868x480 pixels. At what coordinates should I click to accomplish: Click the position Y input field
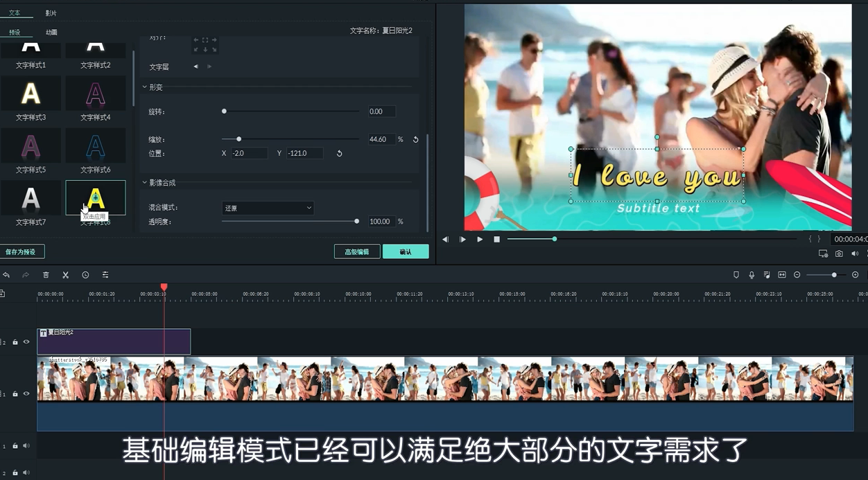304,153
